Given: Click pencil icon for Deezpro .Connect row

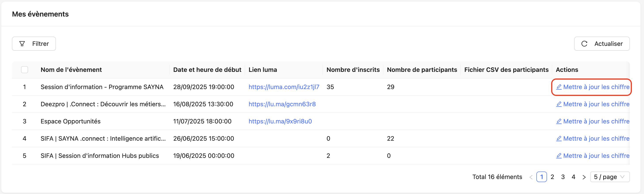Looking at the screenshot, I should pos(559,104).
